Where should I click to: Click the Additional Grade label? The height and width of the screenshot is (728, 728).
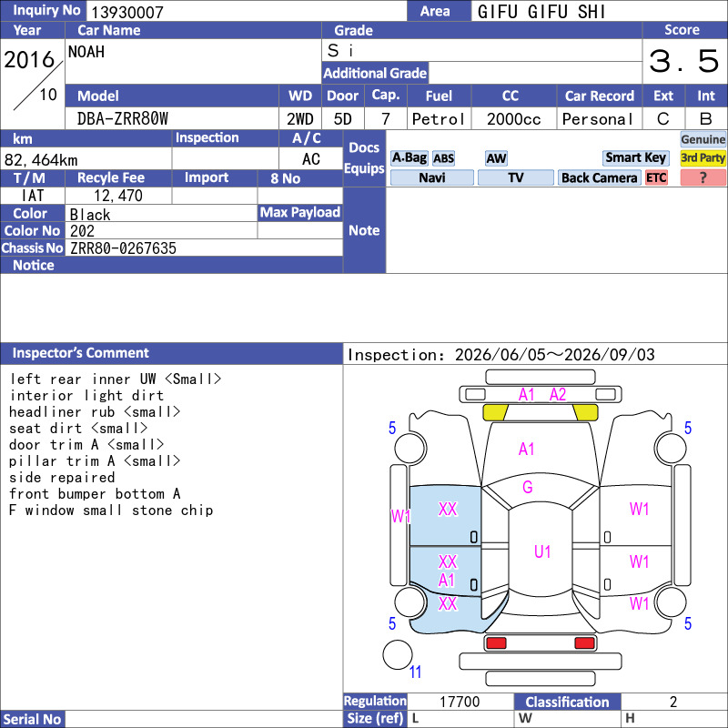[x=375, y=73]
